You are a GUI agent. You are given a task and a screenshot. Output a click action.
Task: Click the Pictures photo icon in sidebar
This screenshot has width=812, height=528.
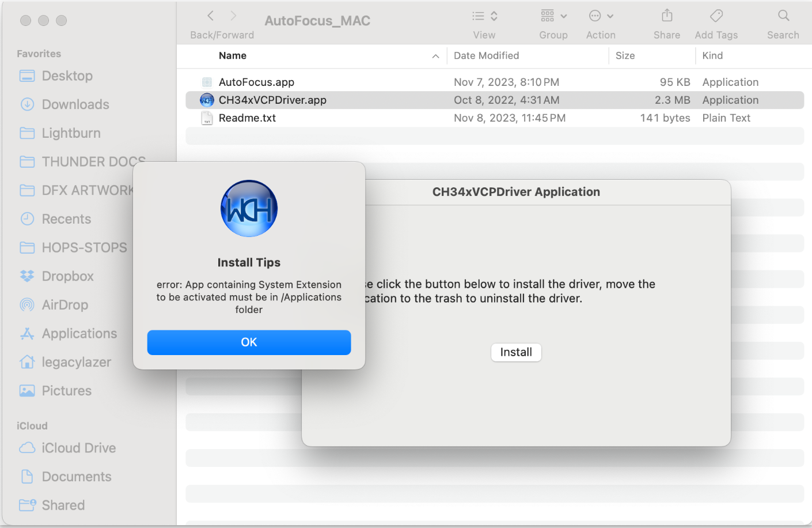tap(27, 391)
